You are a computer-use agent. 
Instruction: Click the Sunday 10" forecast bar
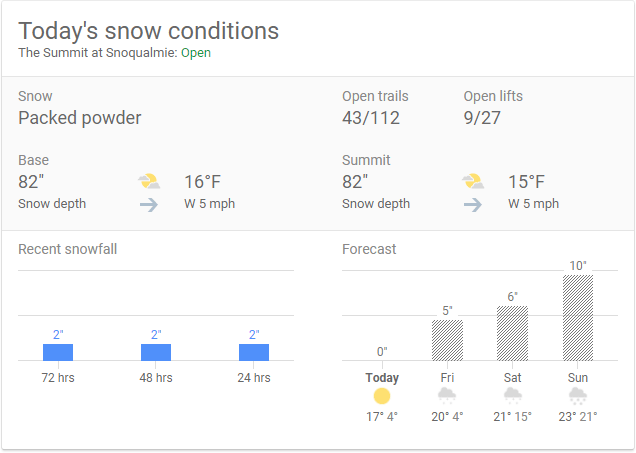(578, 317)
